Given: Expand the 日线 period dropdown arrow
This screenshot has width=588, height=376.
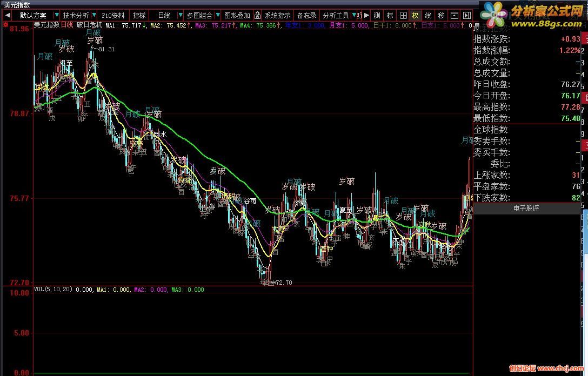Looking at the screenshot, I should [x=181, y=15].
